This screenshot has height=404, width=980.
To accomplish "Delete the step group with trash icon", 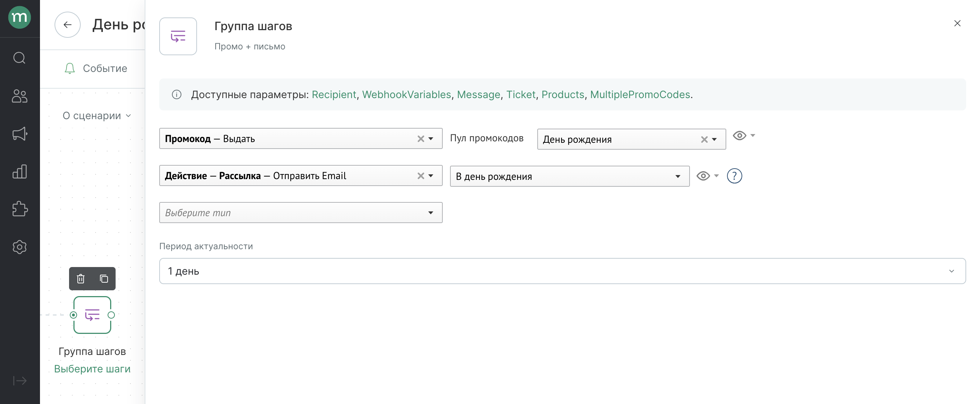I will (81, 279).
